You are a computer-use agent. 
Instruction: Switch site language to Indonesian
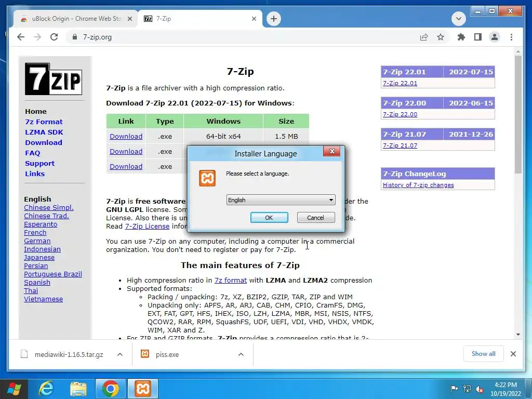[x=42, y=249]
